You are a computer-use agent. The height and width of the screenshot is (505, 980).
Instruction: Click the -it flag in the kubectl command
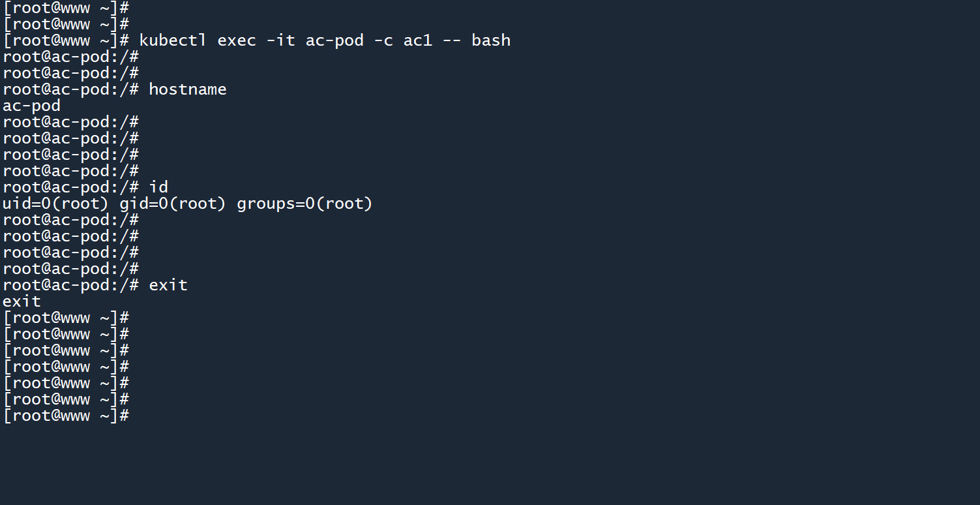280,40
